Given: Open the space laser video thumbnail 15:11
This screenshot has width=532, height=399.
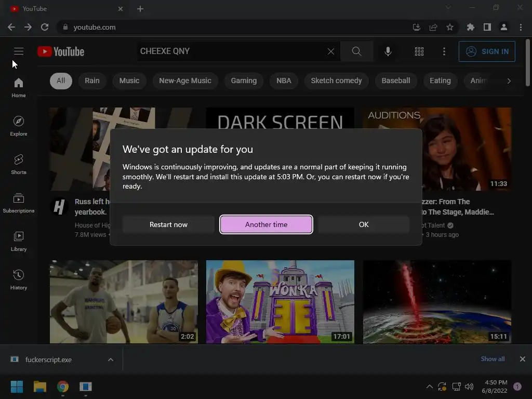Looking at the screenshot, I should [x=437, y=302].
